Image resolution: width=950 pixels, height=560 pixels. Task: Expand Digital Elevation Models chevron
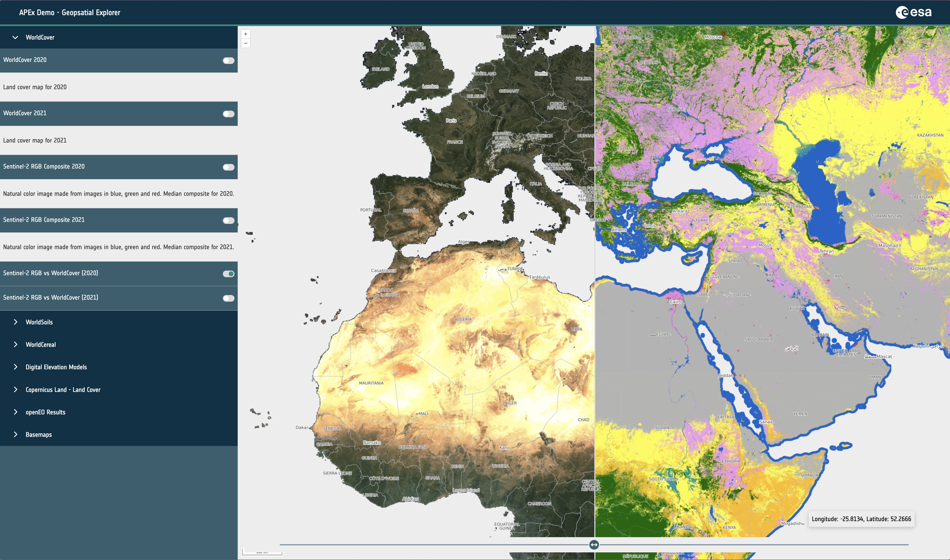coord(15,367)
